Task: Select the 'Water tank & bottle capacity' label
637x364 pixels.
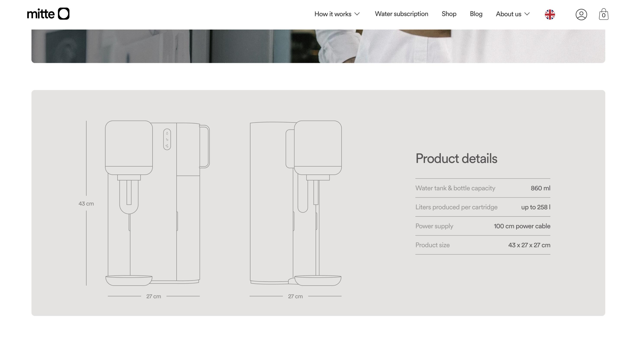Action: tap(455, 188)
